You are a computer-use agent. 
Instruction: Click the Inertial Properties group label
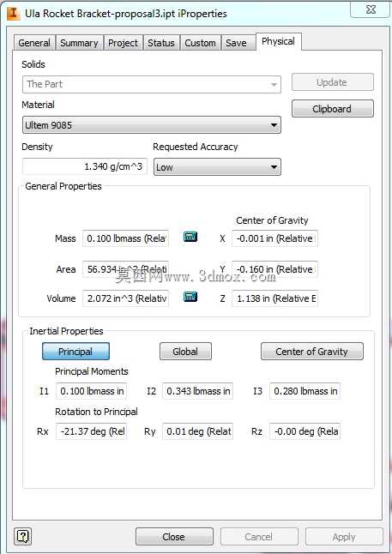tap(66, 331)
